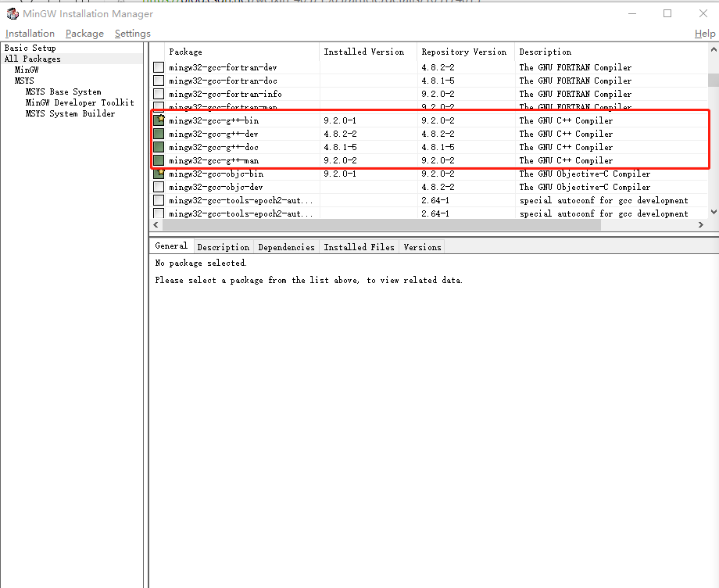Switch to the Dependencies tab
The image size is (719, 588).
tap(286, 247)
